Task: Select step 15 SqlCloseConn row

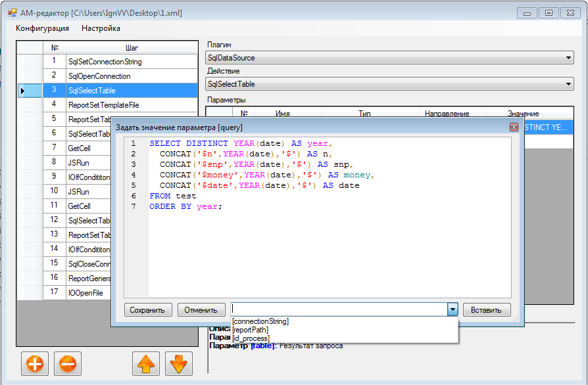Action: coord(89,264)
